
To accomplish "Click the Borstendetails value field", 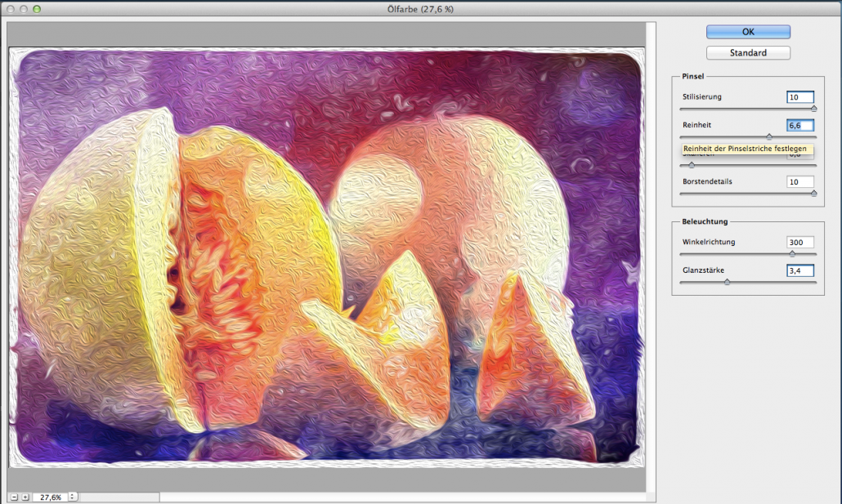I will click(x=799, y=181).
